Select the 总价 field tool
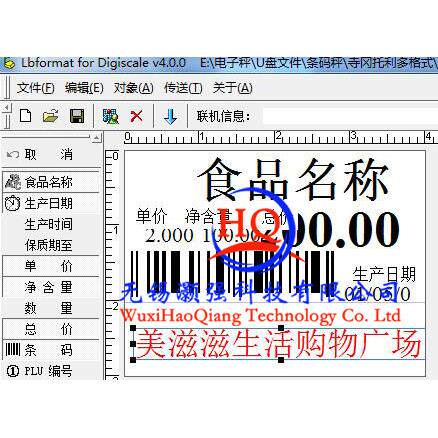 pos(51,329)
